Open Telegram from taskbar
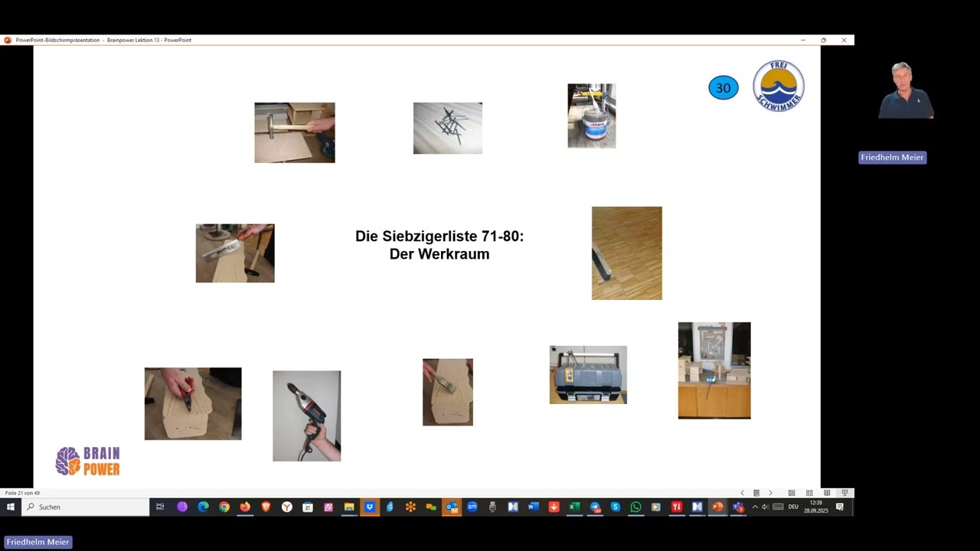980x551 pixels. coord(595,507)
